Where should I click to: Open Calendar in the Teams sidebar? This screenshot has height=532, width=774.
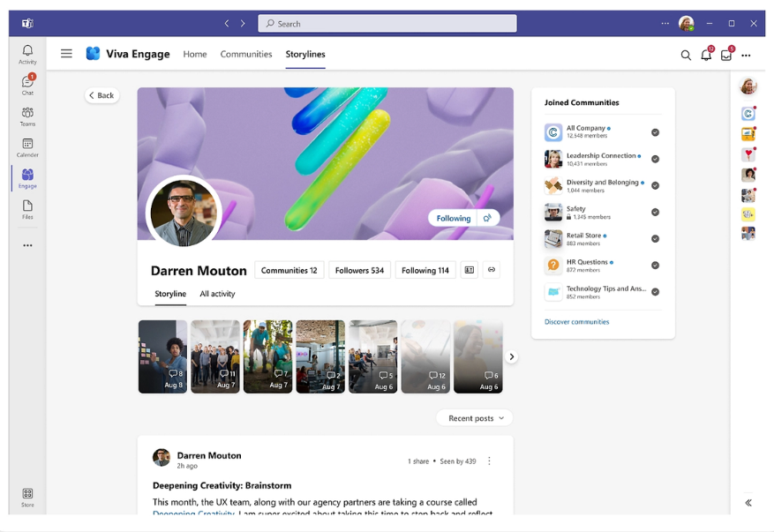tap(27, 147)
